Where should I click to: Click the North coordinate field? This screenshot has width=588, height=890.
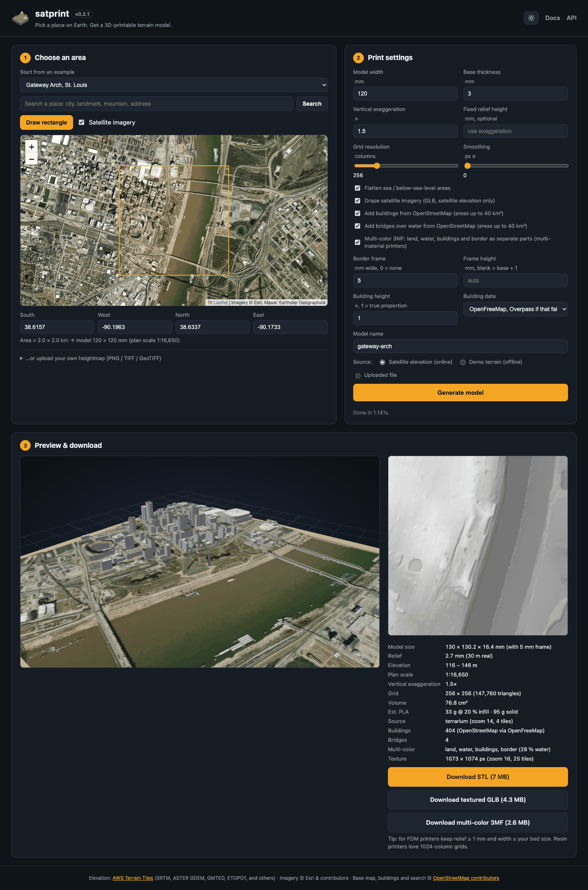212,327
